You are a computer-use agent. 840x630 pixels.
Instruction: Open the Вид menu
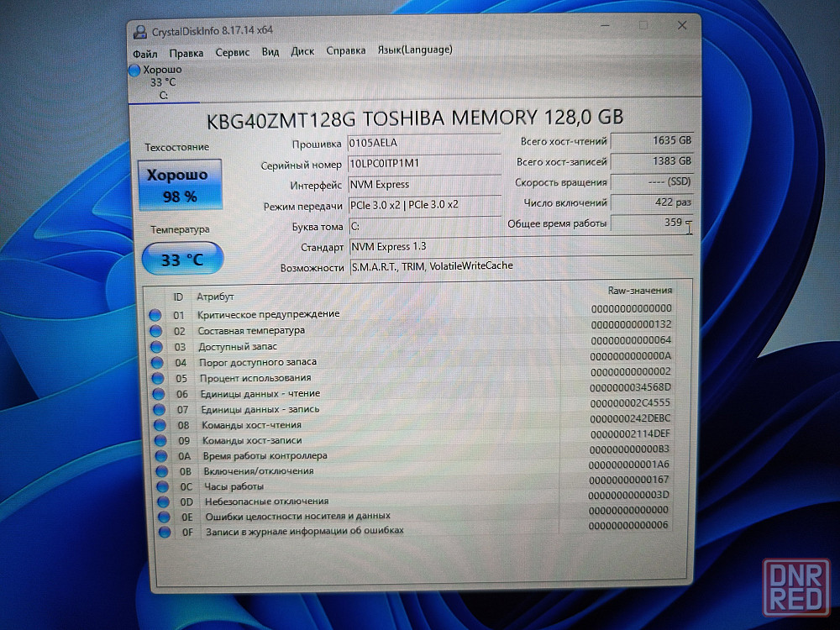pos(270,52)
